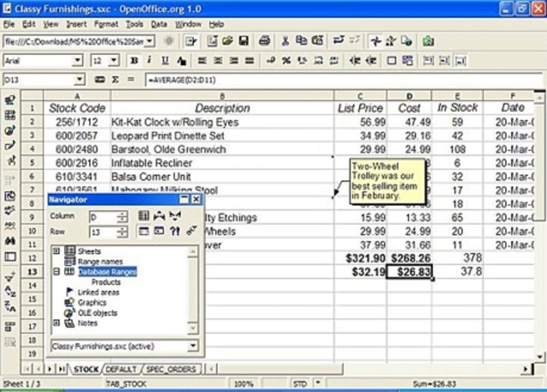547x392 pixels.
Task: Decrease Indent of cell contents
Action: click(355, 61)
